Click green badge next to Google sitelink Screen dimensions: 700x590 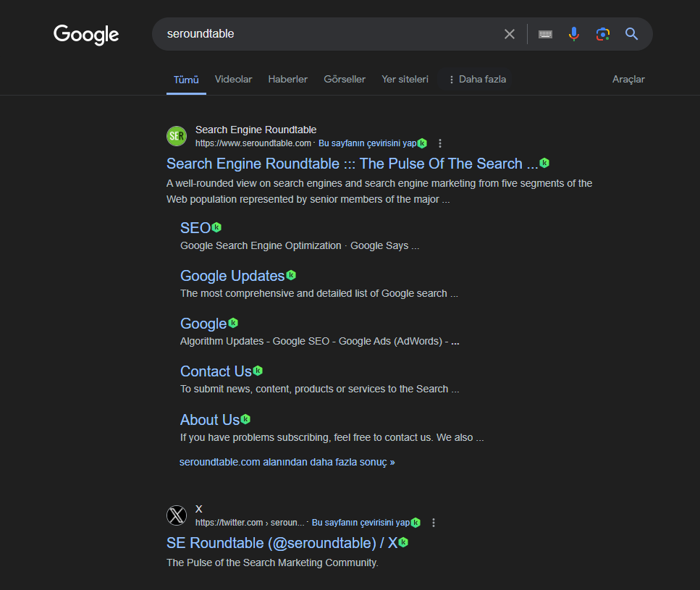point(233,323)
